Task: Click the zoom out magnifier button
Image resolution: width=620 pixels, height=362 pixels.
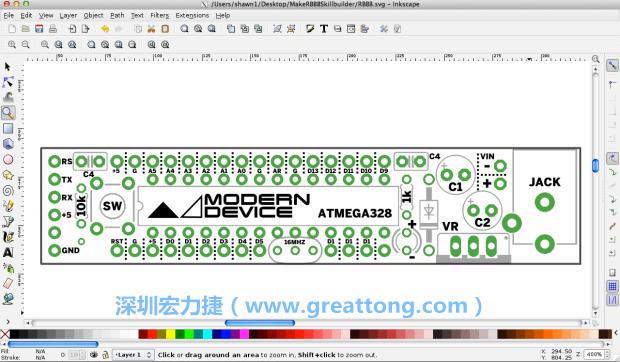Action: (x=25, y=45)
